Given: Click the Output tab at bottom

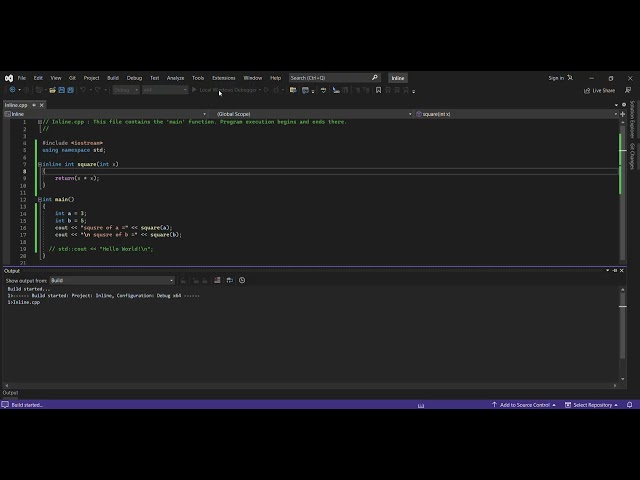Looking at the screenshot, I should click(11, 393).
